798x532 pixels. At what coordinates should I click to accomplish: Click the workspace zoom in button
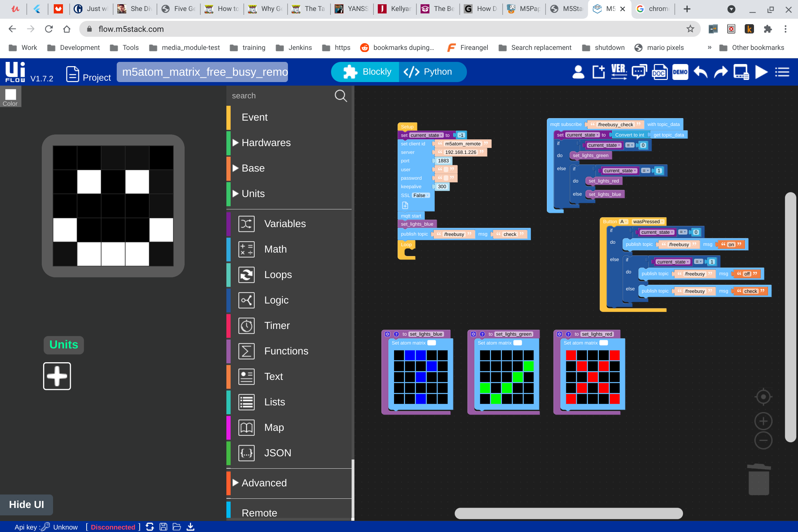click(x=763, y=421)
